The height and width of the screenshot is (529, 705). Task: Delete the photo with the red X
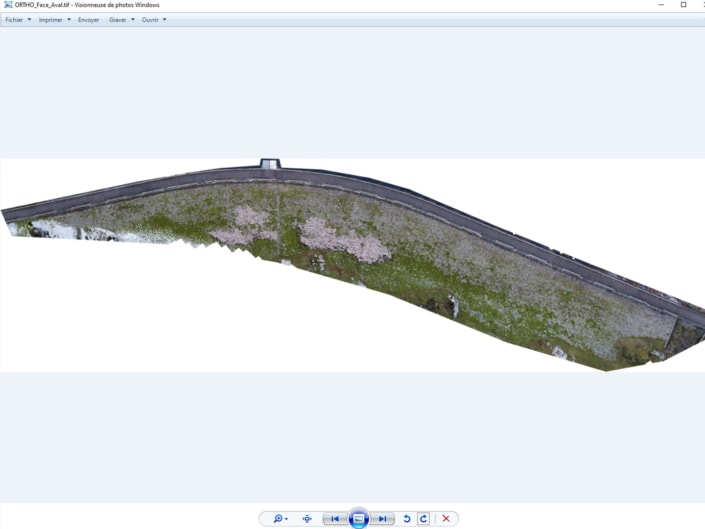[x=446, y=519]
